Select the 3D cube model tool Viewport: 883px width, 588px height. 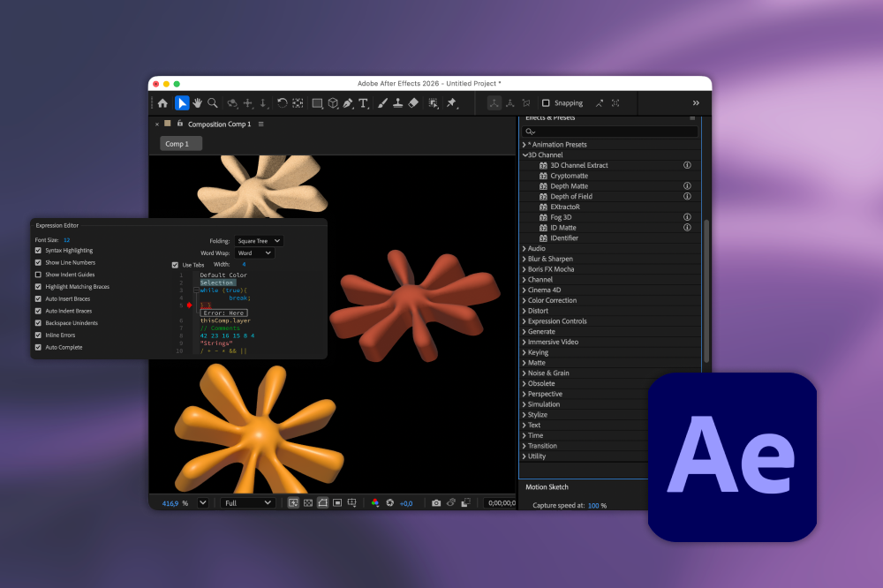333,103
